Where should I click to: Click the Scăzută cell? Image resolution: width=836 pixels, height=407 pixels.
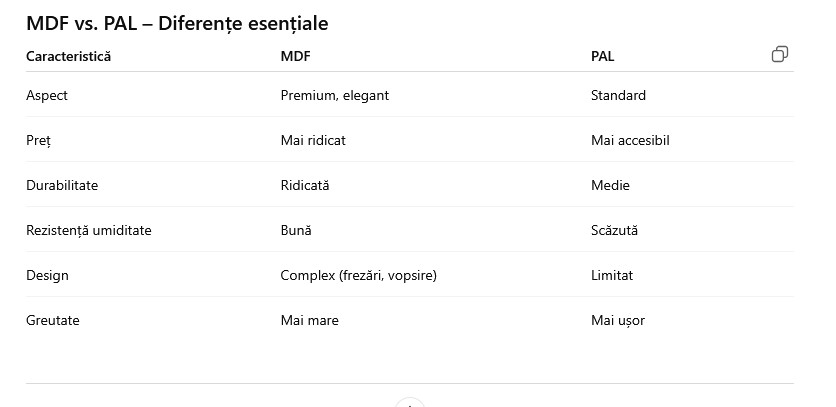pyautogui.click(x=614, y=231)
